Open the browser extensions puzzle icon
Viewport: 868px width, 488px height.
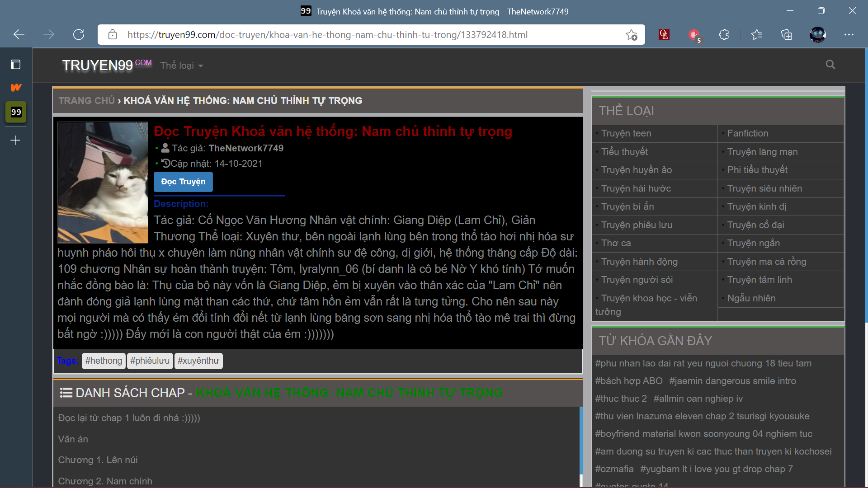[724, 35]
